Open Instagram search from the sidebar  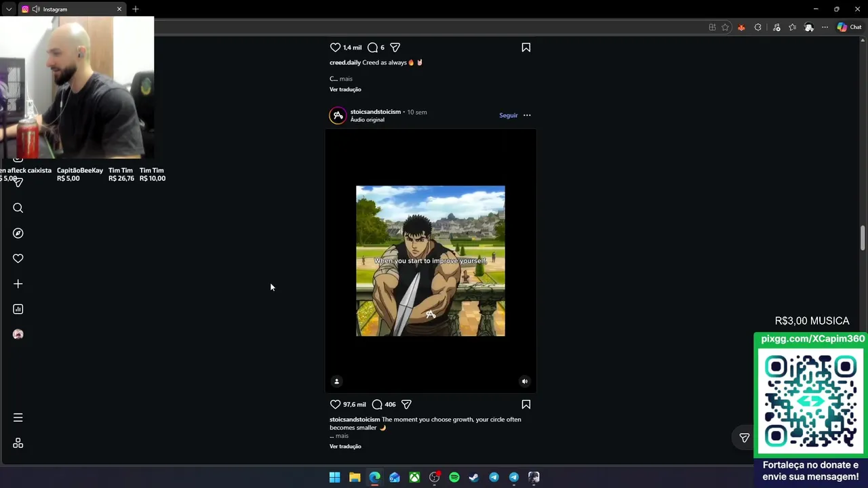tap(18, 208)
